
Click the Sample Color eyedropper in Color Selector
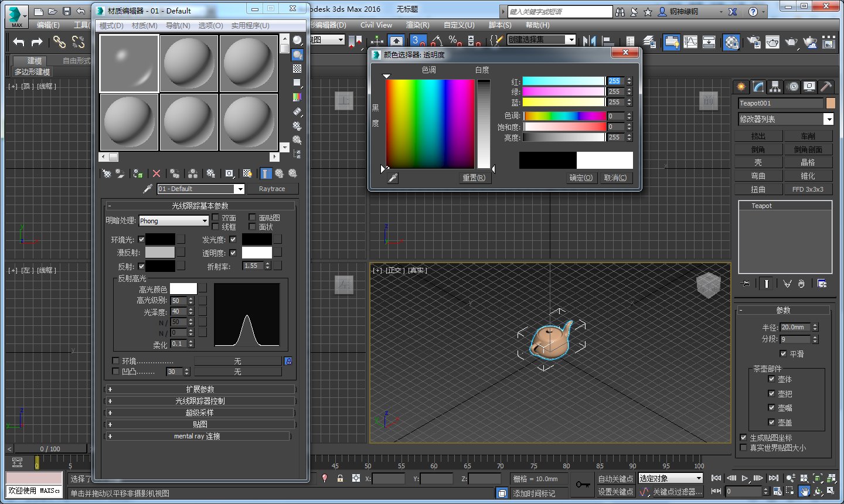click(393, 178)
